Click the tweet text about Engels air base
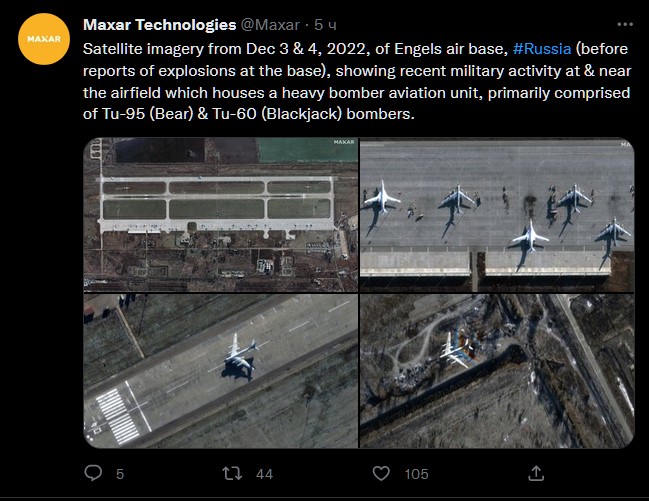This screenshot has width=649, height=501. click(x=357, y=81)
